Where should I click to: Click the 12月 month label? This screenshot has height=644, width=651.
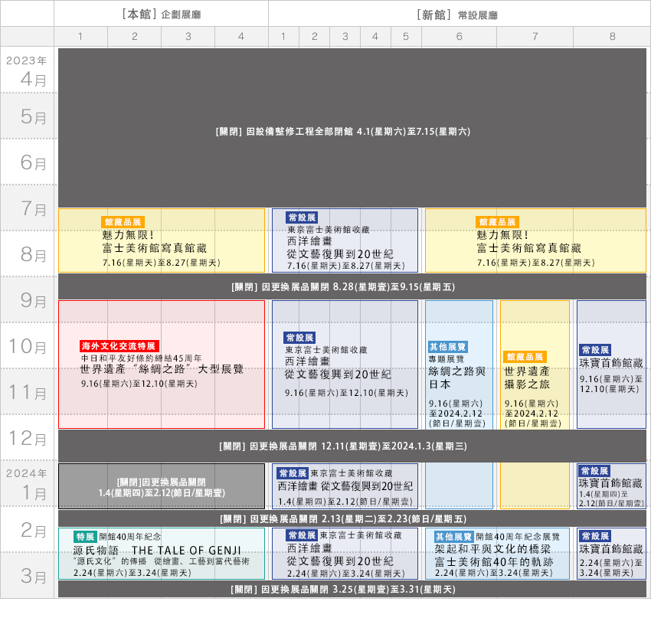[28, 439]
